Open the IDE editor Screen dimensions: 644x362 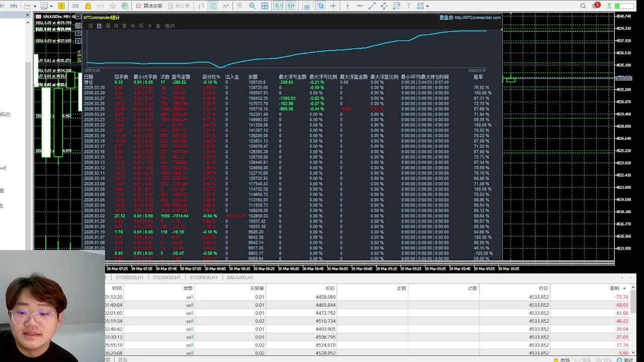[x=75, y=6]
